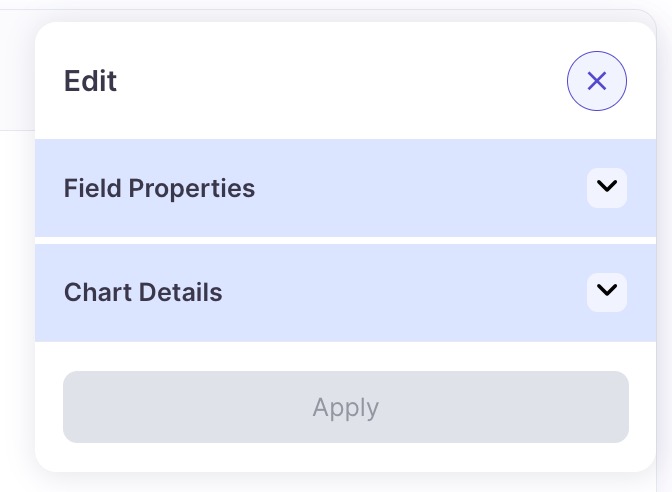This screenshot has height=492, width=672.
Task: Close the Edit panel with the X icon
Action: [x=597, y=81]
